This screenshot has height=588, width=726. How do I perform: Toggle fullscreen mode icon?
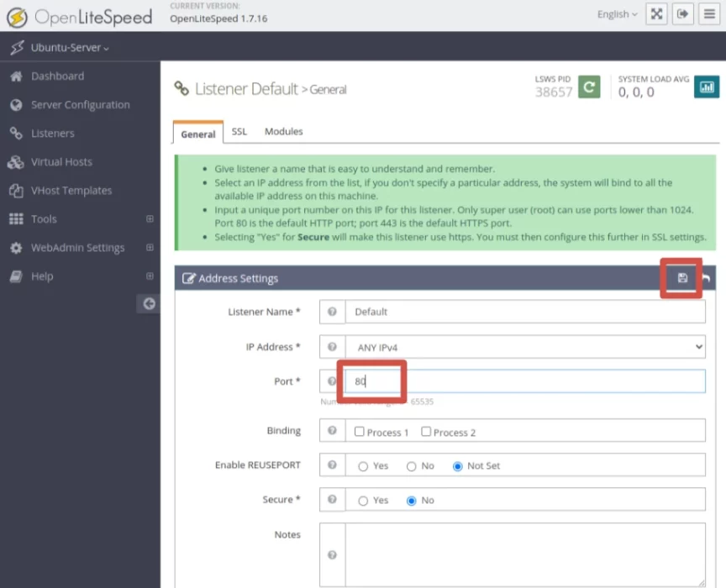[x=656, y=14]
